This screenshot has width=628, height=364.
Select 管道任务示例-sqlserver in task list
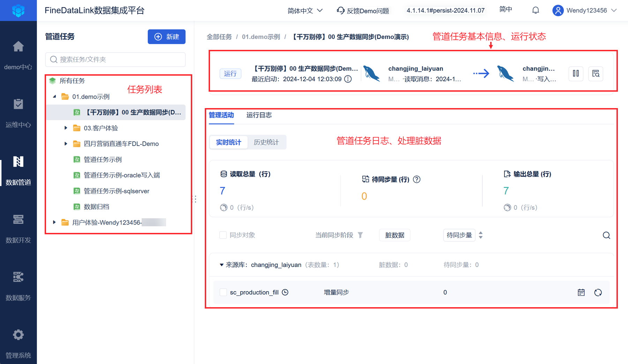tap(117, 191)
